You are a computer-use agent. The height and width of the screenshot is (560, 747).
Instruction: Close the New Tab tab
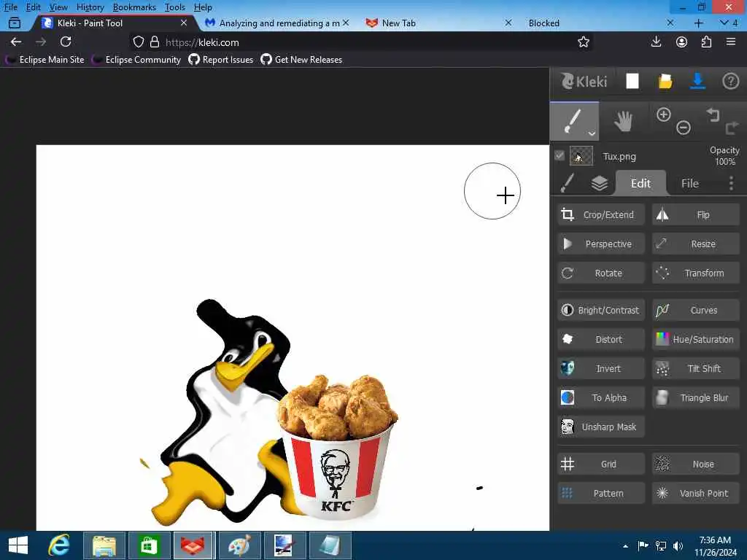(x=508, y=23)
